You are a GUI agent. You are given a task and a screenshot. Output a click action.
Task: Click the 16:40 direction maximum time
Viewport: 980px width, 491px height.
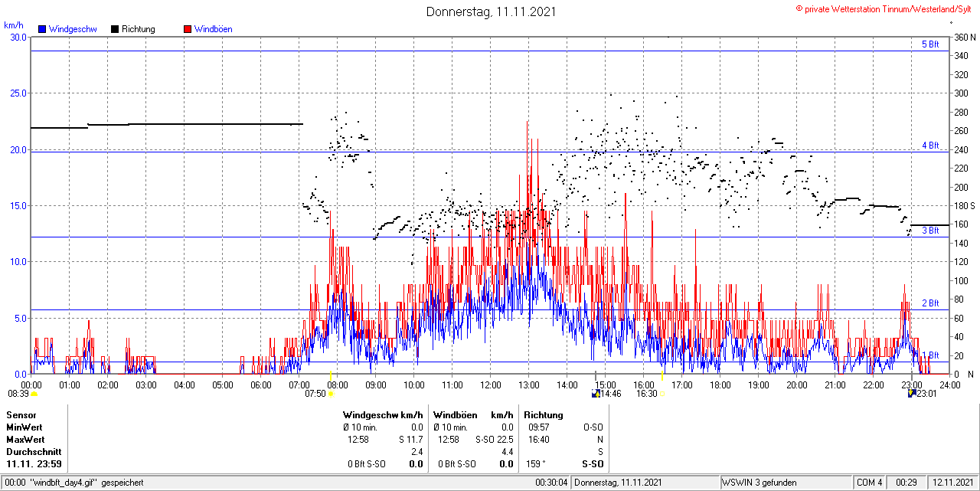tap(538, 440)
